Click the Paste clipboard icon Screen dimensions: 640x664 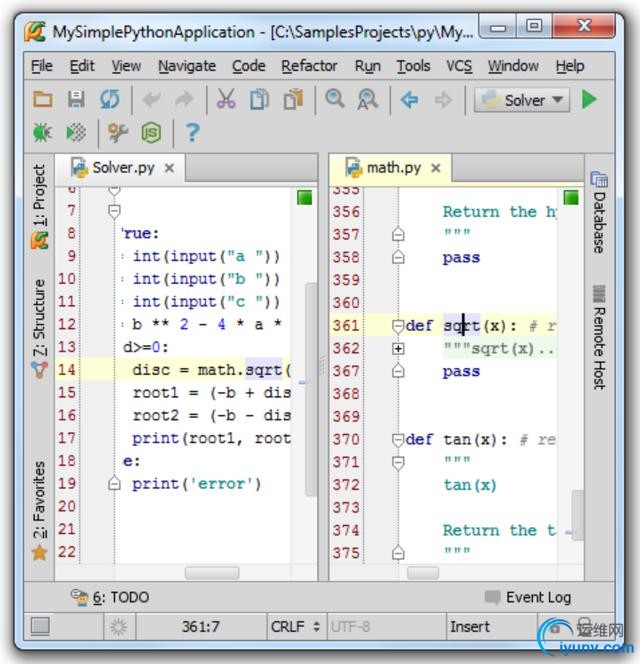[292, 99]
